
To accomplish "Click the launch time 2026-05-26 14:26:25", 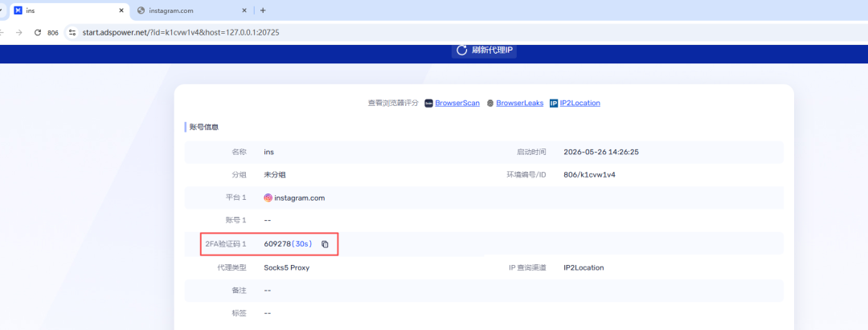I will click(601, 152).
